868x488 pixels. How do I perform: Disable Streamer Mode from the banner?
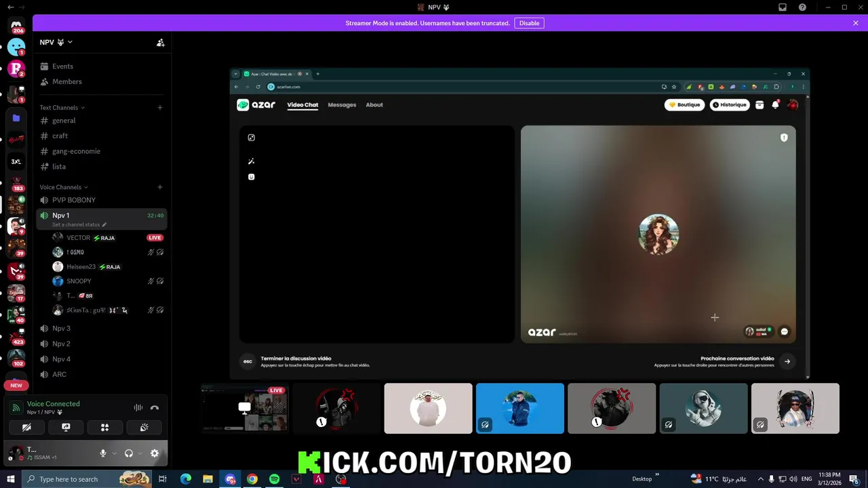[529, 23]
